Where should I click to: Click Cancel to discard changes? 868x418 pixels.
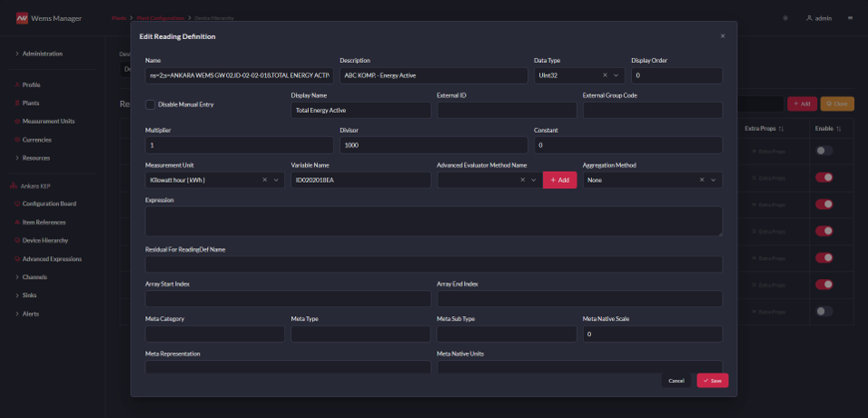coord(676,381)
